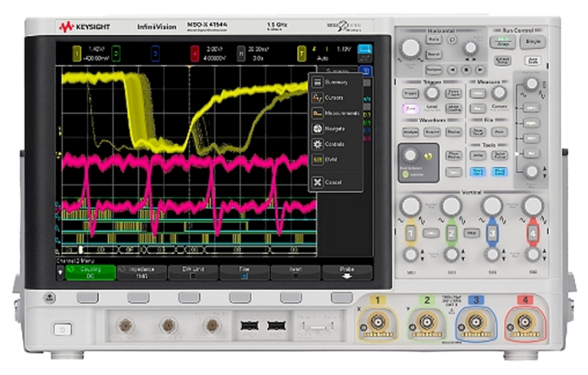
Task: Push the Label key between channels 1 and 2
Action: tap(431, 233)
